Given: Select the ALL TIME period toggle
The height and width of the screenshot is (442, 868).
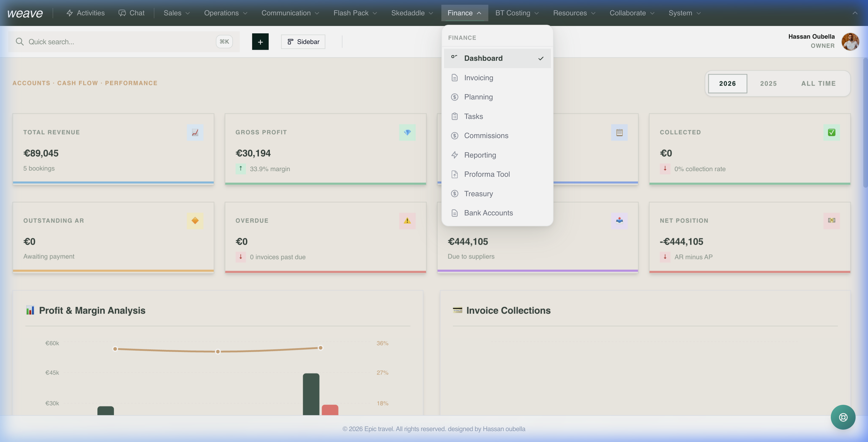Looking at the screenshot, I should (x=818, y=84).
